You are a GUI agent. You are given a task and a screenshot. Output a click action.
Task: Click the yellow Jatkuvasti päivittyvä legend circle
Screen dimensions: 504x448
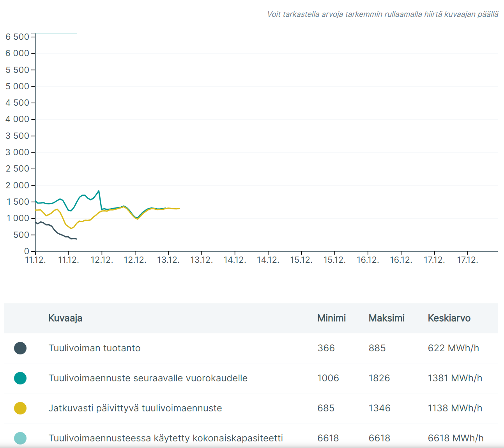pyautogui.click(x=20, y=408)
